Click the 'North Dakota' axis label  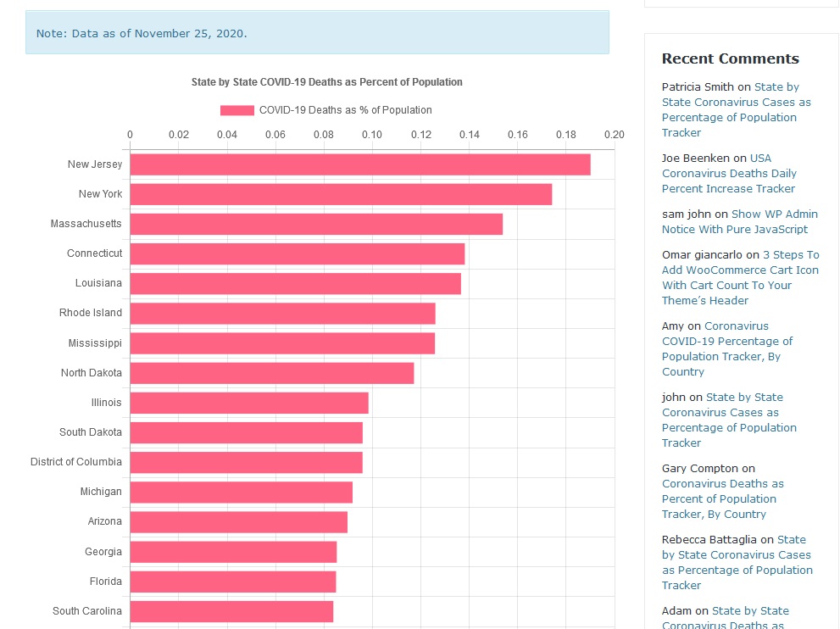click(x=91, y=373)
